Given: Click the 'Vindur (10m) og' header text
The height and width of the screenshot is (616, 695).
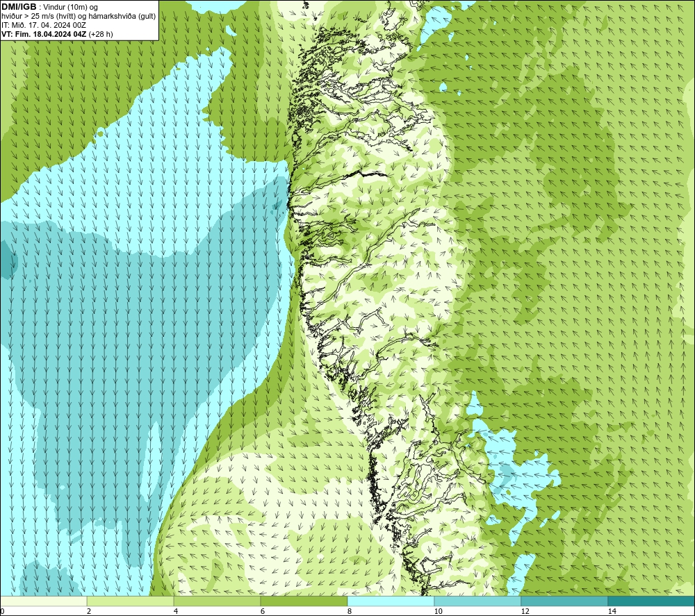Looking at the screenshot, I should coord(72,8).
